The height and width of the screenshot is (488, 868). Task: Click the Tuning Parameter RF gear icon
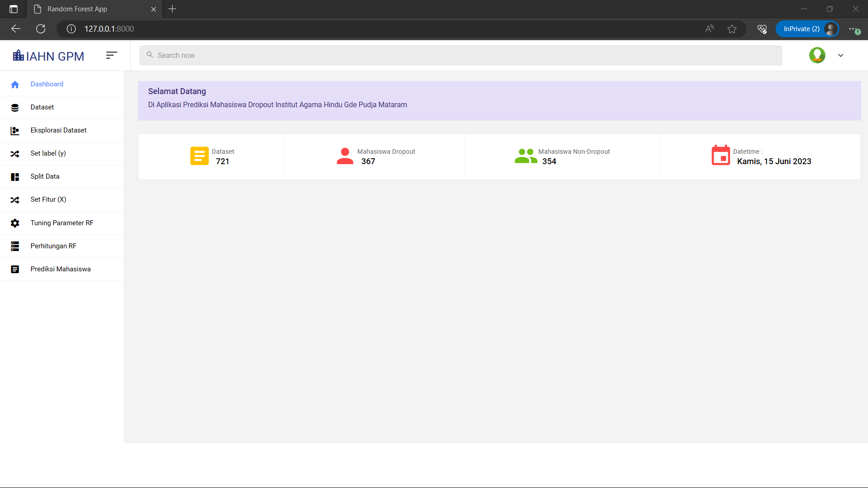tap(15, 223)
